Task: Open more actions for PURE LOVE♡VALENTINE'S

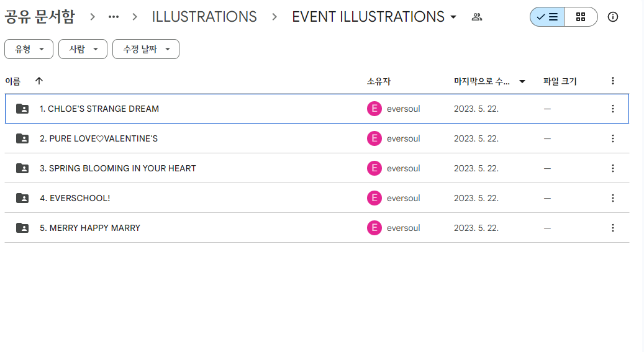Action: click(x=613, y=138)
